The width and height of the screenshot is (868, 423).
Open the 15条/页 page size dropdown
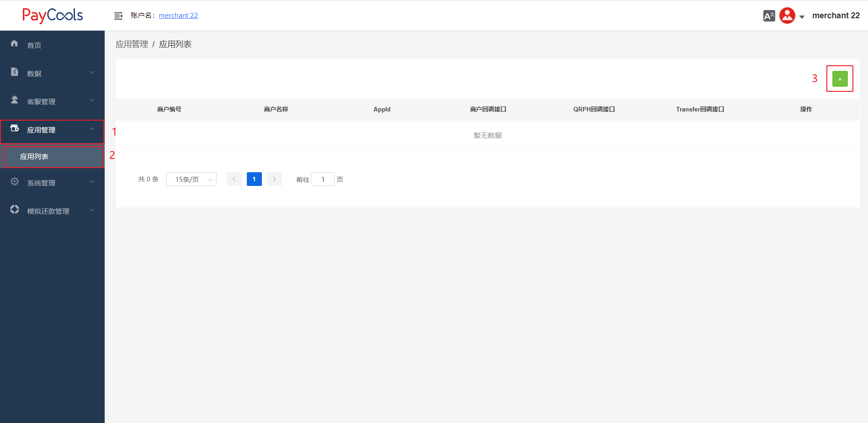click(192, 180)
